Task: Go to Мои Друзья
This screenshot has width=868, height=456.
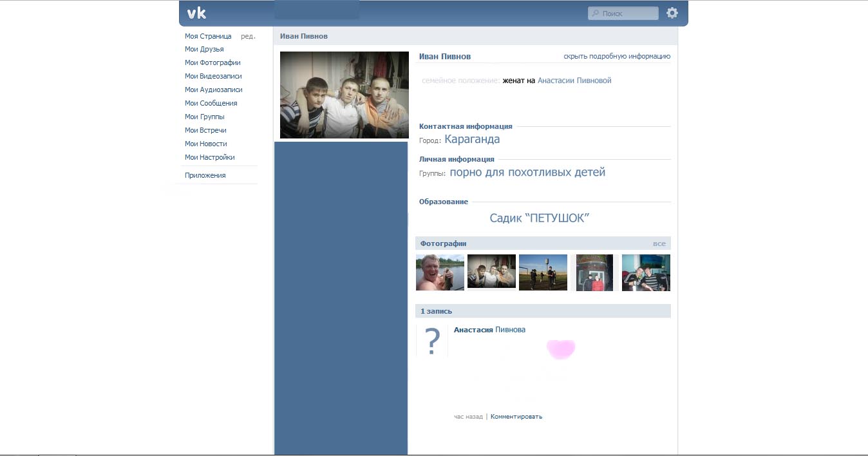Action: (204, 49)
